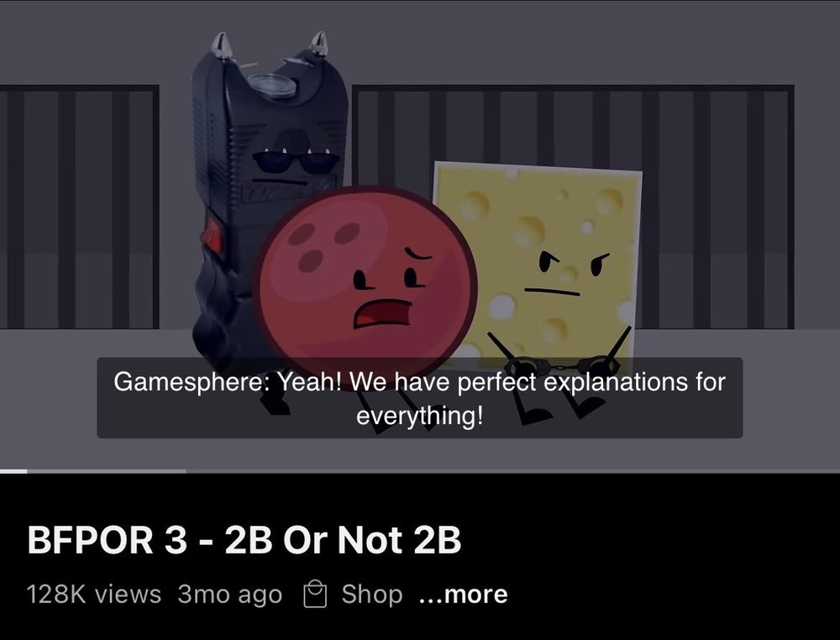Open the Shop label under the video
The height and width of the screenshot is (640, 840).
point(372,594)
